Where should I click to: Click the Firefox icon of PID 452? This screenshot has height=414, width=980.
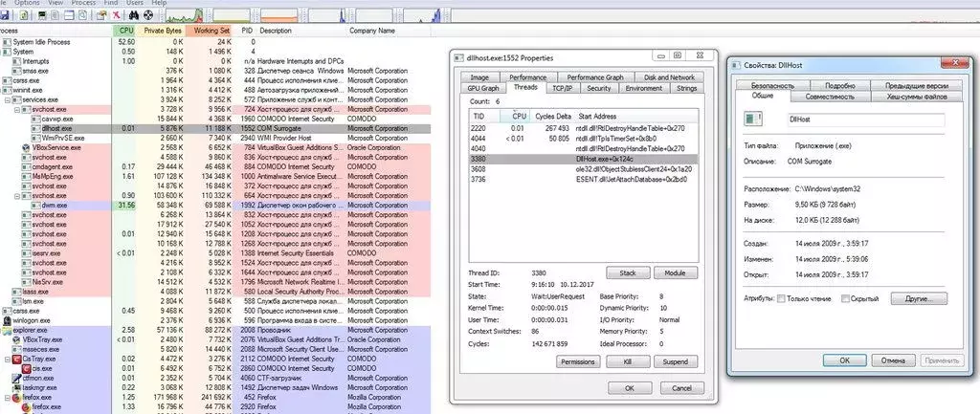[x=17, y=397]
